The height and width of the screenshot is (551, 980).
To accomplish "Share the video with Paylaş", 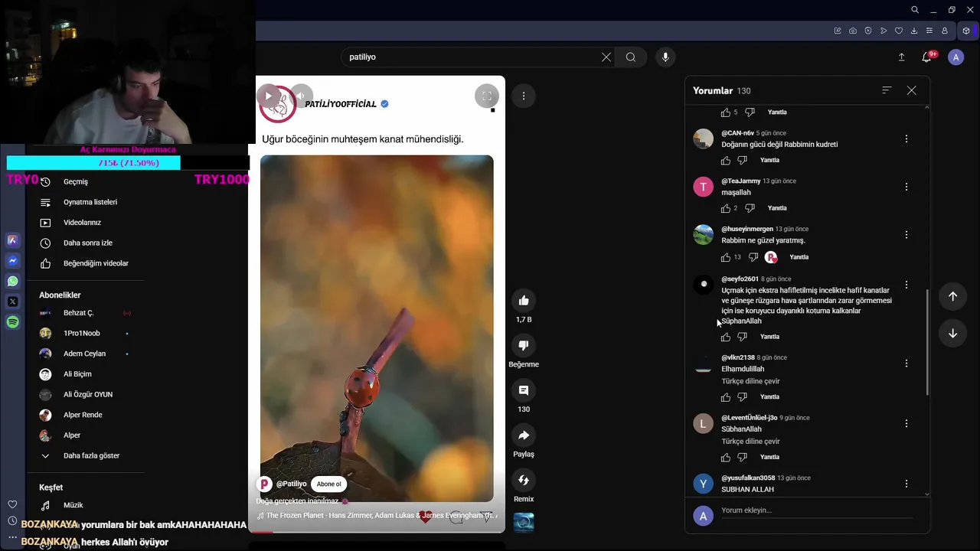I will pyautogui.click(x=524, y=435).
